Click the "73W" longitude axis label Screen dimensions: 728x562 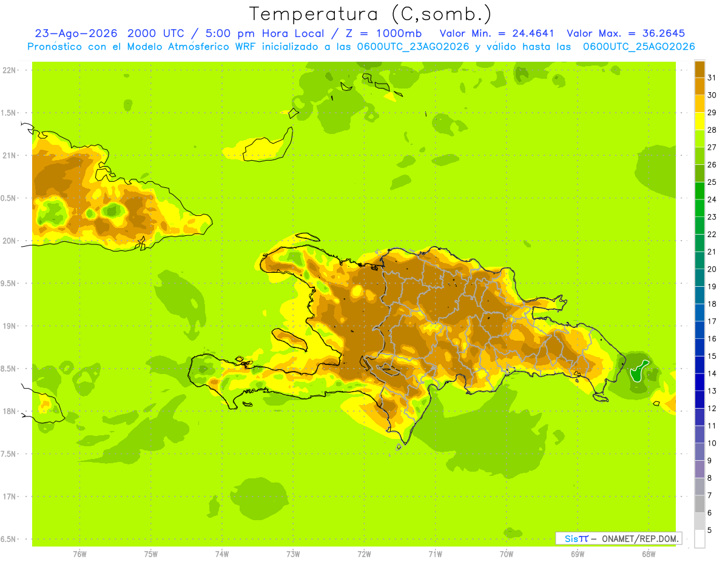[293, 554]
